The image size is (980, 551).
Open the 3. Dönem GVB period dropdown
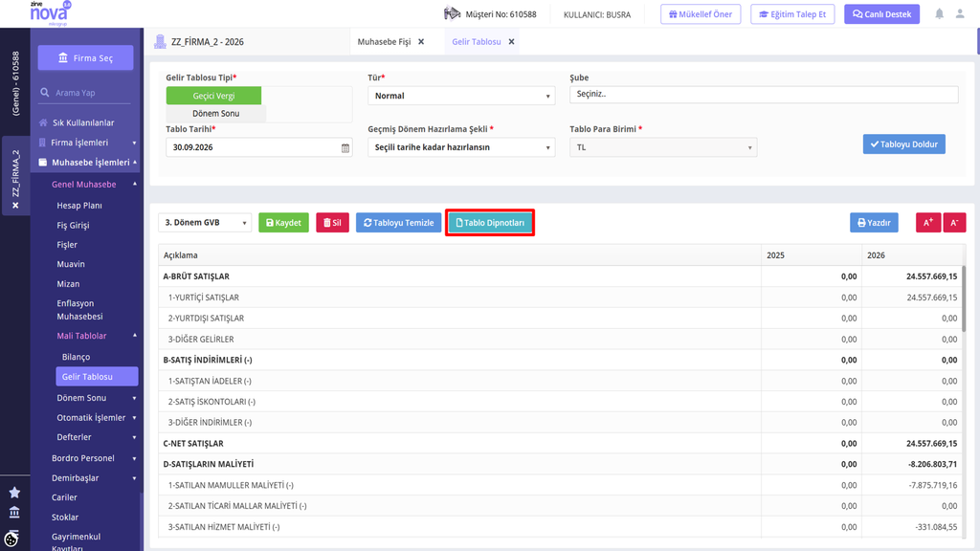click(205, 222)
